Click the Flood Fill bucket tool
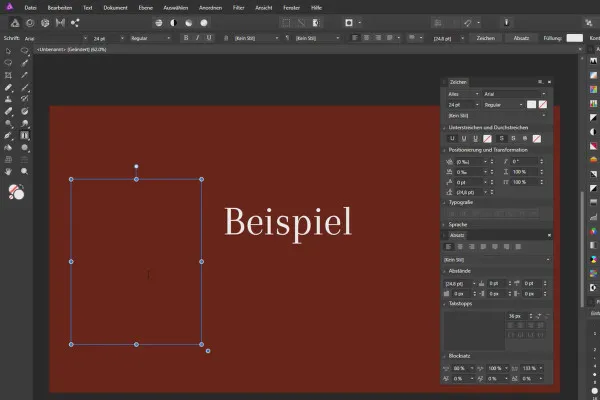This screenshot has width=600, height=400. pyautogui.click(x=8, y=148)
